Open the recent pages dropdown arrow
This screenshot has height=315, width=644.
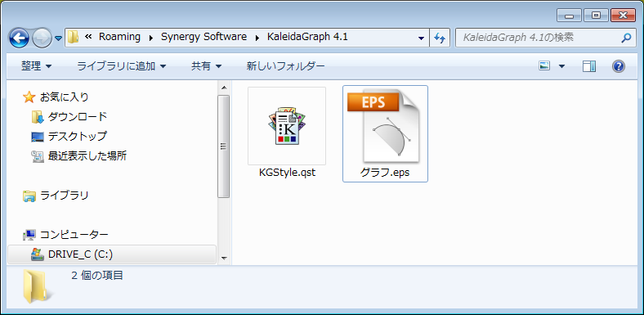[58, 38]
